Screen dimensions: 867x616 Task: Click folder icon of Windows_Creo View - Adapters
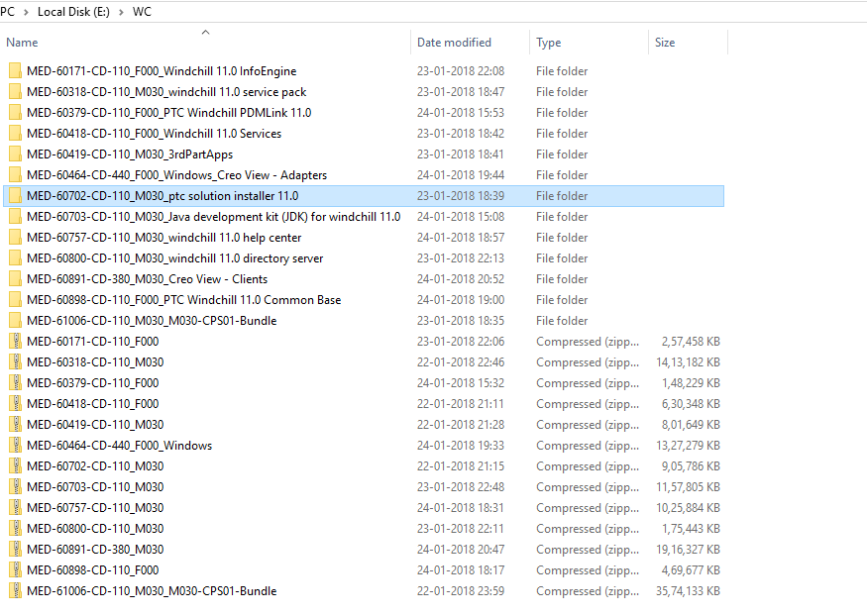pos(16,175)
